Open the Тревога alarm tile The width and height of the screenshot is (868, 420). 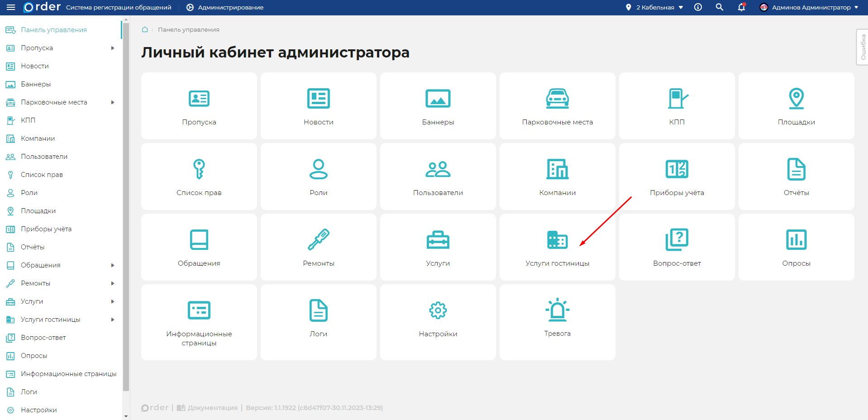[557, 322]
